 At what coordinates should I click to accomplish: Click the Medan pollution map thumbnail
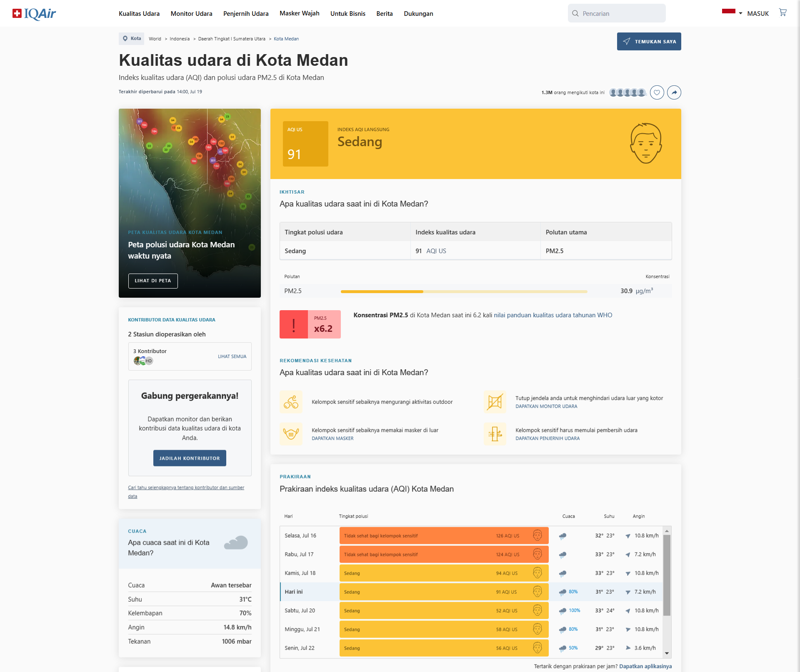(x=190, y=203)
